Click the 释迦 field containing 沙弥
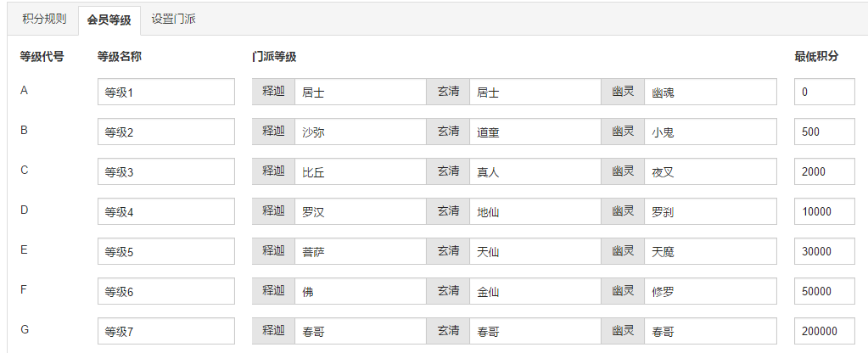Viewport: 868px width, 353px height. (360, 132)
